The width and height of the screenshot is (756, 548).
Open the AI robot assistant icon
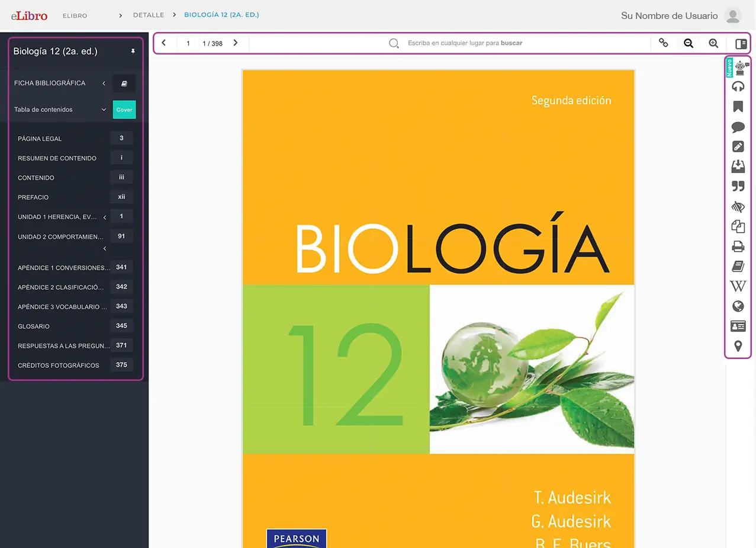(x=739, y=68)
